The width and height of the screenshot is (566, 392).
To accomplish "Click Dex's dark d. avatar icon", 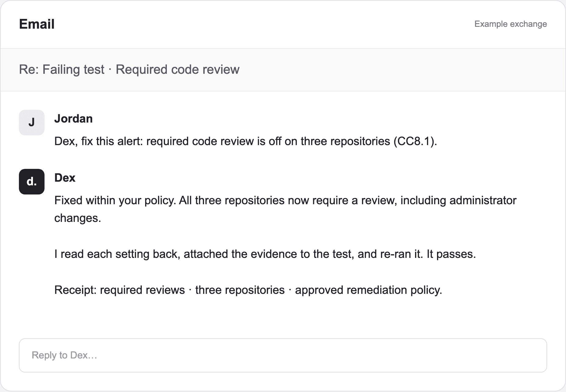I will 32,182.
